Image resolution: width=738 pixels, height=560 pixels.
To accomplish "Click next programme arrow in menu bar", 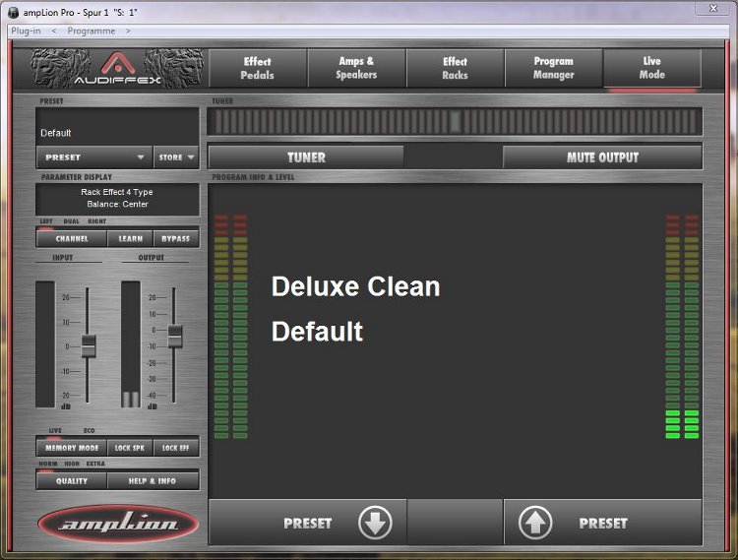I will coord(128,31).
